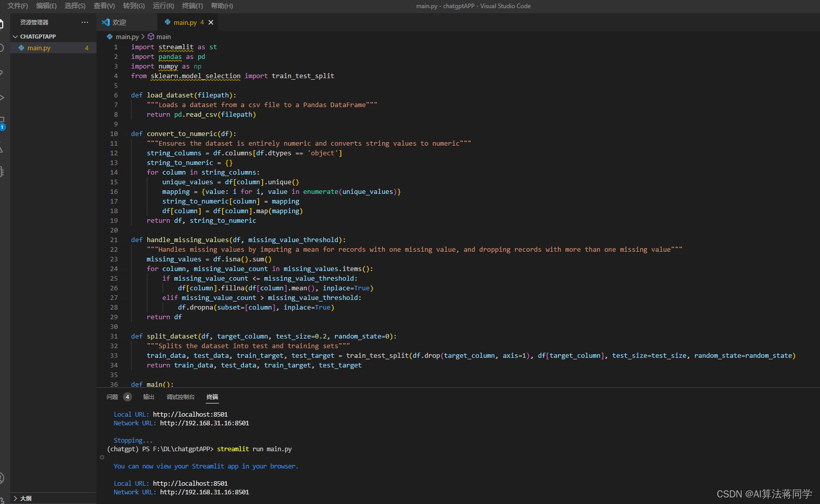Open the 选择(S) menu

(x=75, y=6)
